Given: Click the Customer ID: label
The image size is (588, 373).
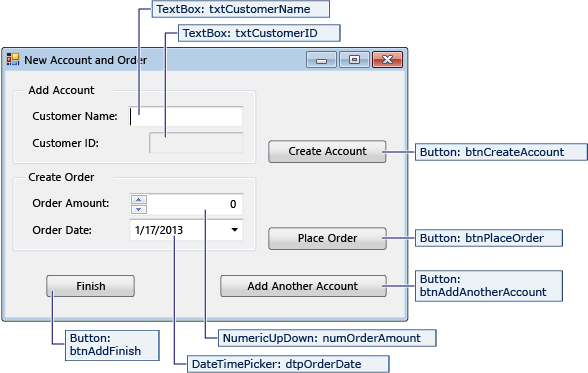Looking at the screenshot, I should click(65, 143).
